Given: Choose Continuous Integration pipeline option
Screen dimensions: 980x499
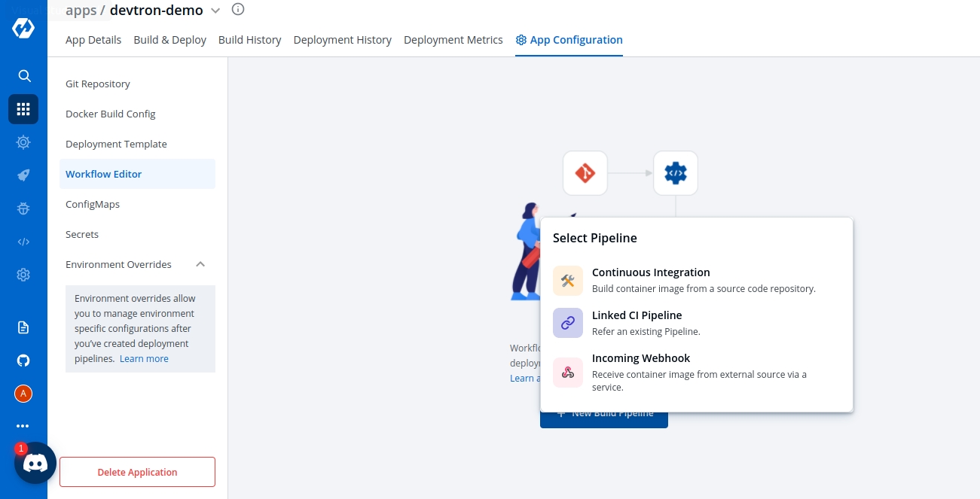Looking at the screenshot, I should coord(697,281).
